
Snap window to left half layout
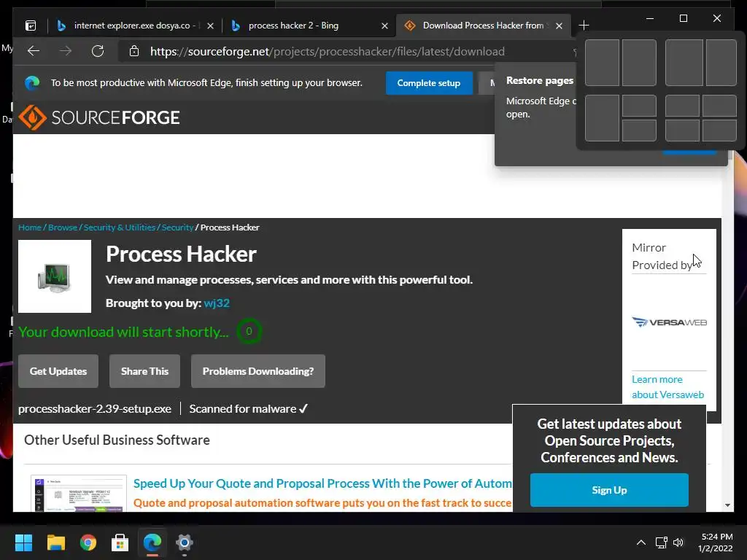(602, 63)
